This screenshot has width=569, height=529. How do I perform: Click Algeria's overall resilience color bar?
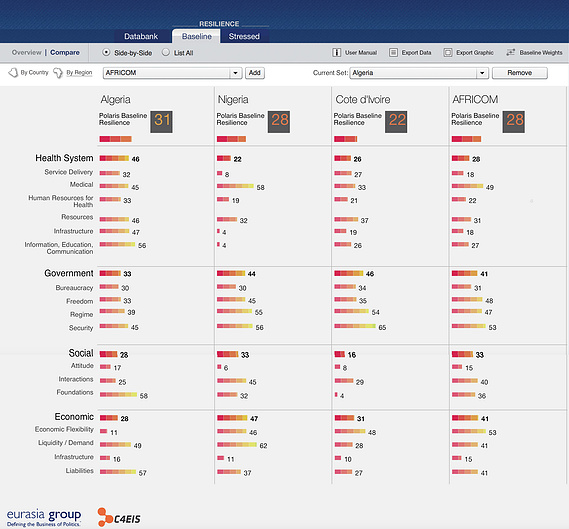[115, 139]
